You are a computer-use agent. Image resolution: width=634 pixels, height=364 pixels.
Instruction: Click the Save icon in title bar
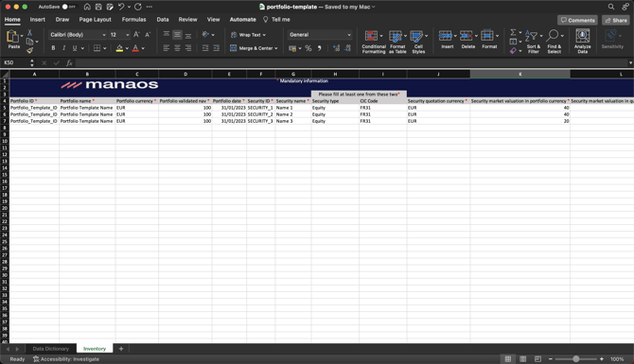(x=98, y=7)
